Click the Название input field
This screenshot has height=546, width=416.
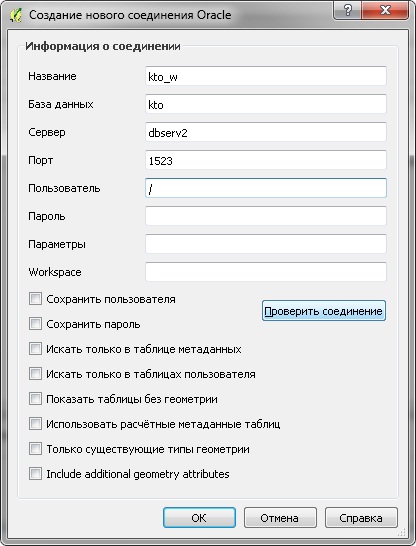(x=266, y=76)
